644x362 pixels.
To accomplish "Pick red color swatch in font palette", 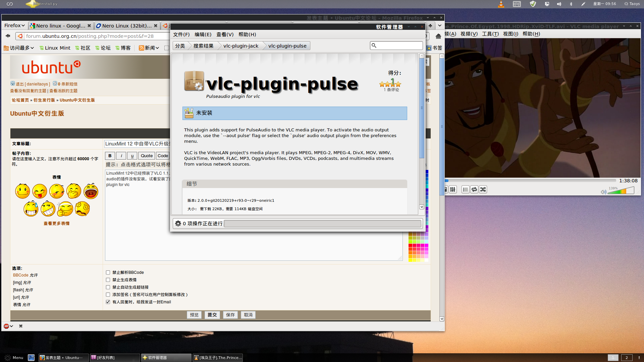I will (410, 246).
